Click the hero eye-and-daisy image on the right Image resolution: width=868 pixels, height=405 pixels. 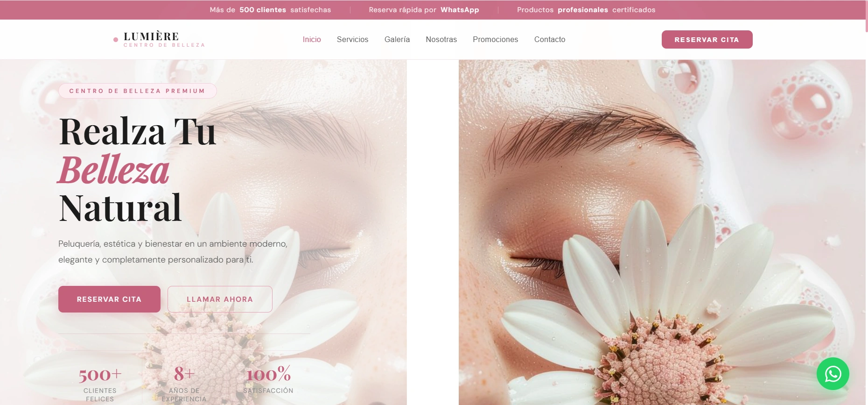[662, 232]
